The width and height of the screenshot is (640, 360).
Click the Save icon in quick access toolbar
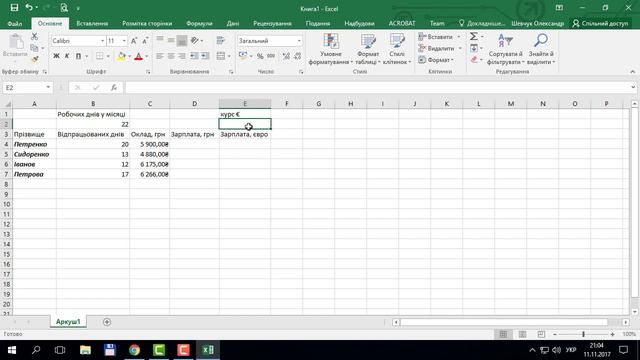click(14, 8)
